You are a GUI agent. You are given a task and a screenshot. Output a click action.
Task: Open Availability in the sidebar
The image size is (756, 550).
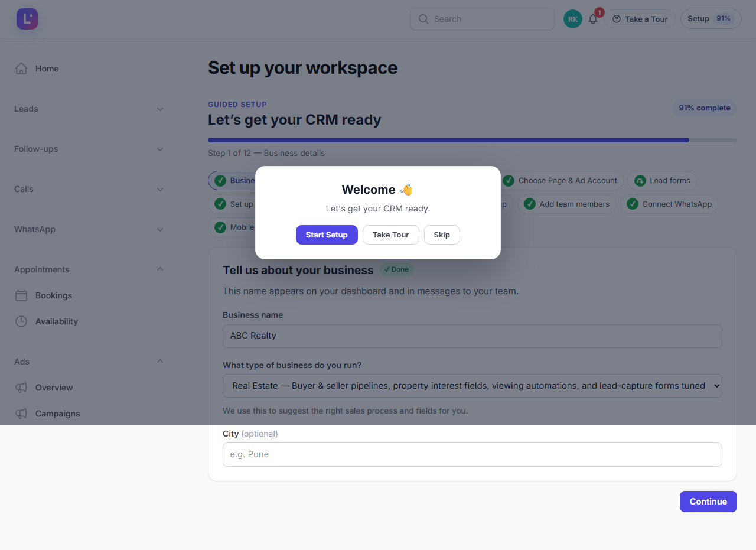89,321
